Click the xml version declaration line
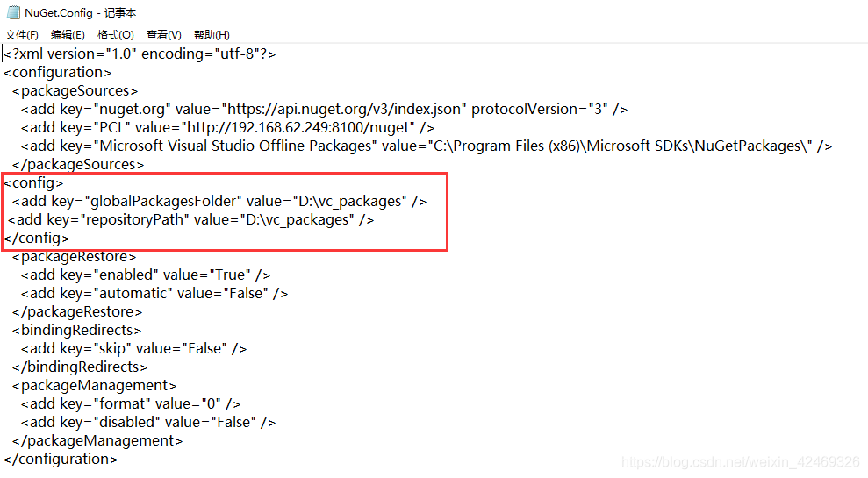 point(140,54)
